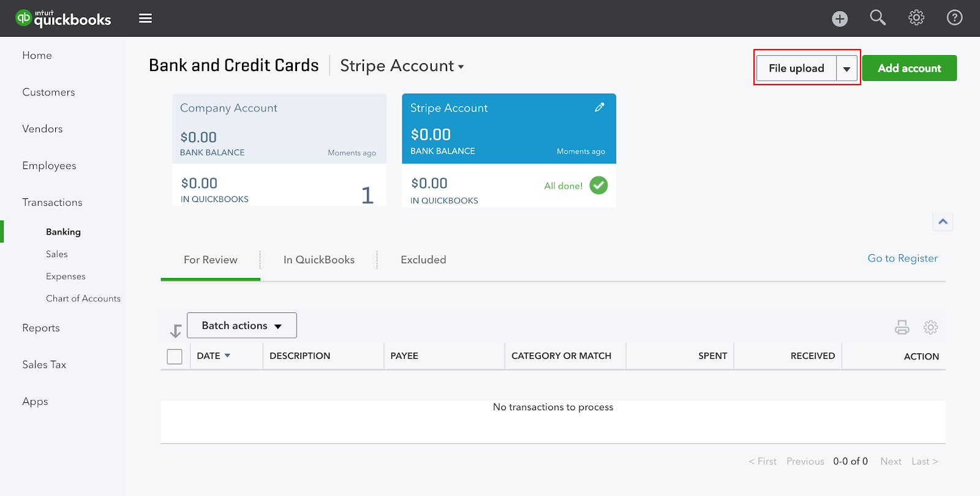Open Chart of Accounts

[x=83, y=299]
